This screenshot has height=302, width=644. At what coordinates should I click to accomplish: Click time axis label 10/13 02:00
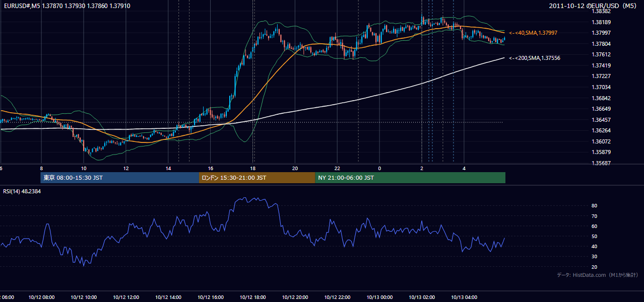point(422,297)
